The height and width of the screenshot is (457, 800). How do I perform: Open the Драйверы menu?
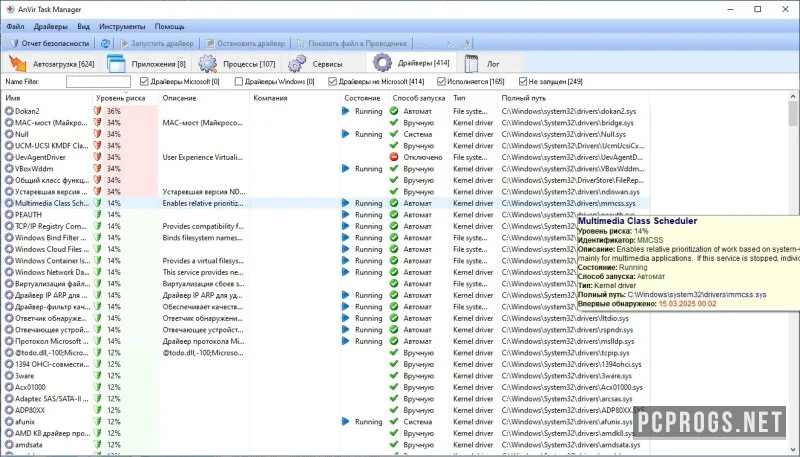pyautogui.click(x=51, y=27)
